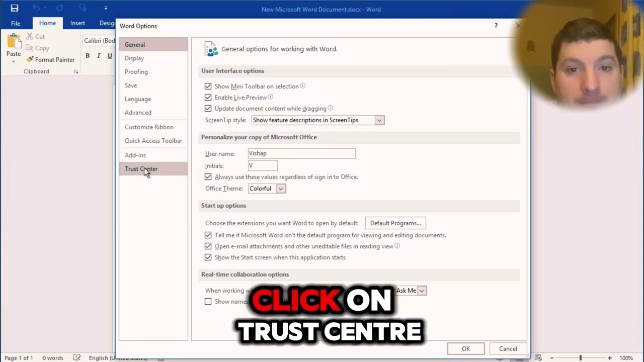Toggle Always use these values checkbox
Screen dimensions: 644x362
[208, 177]
